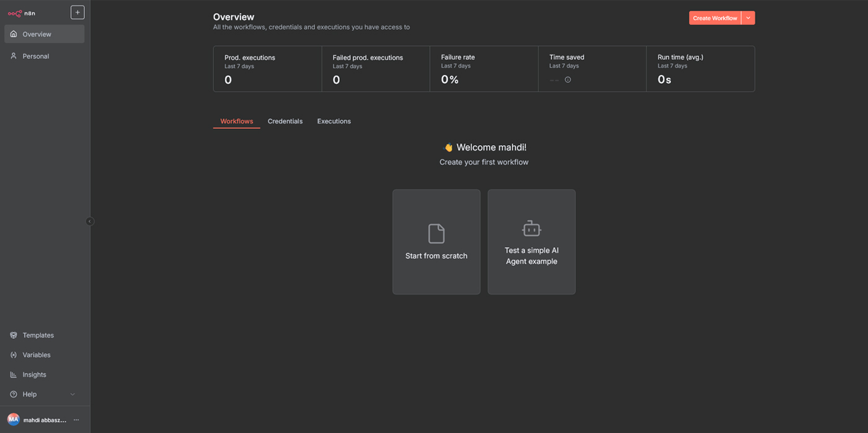Screen dimensions: 868x433
Task: Select the Workflows tab
Action: (x=236, y=121)
